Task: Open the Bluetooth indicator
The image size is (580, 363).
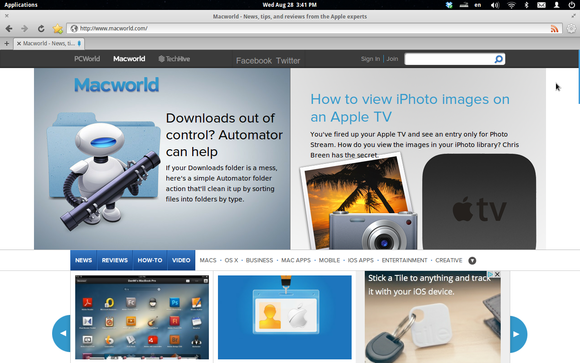Action: (526, 5)
